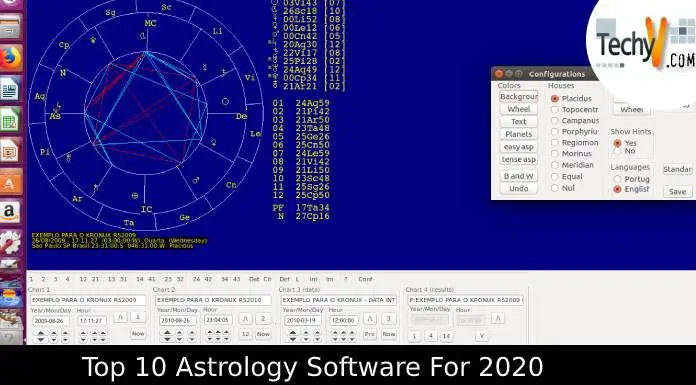Select Topocentric house system
Screen dimensions: 696x385
[554, 109]
